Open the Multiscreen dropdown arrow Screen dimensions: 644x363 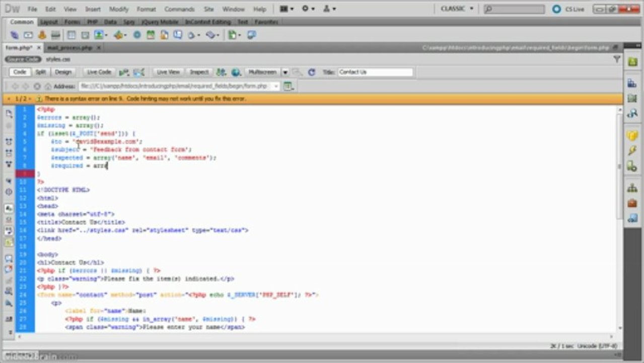[285, 72]
